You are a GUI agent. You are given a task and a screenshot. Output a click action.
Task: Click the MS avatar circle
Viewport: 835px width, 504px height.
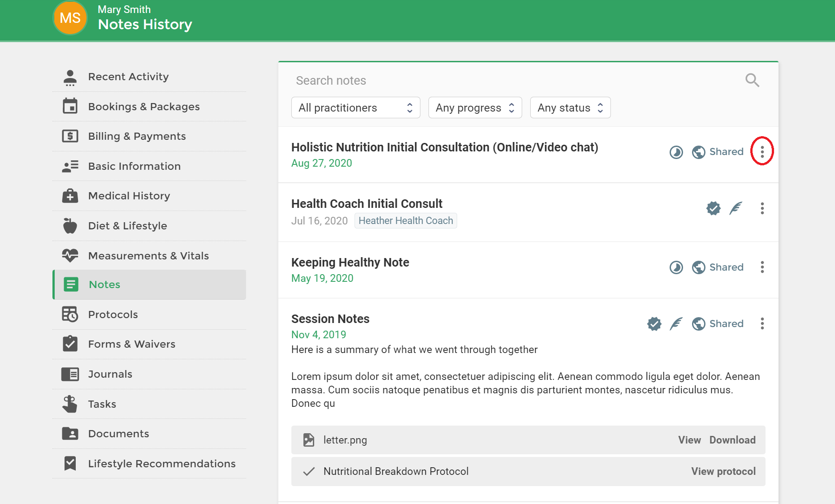(x=70, y=18)
